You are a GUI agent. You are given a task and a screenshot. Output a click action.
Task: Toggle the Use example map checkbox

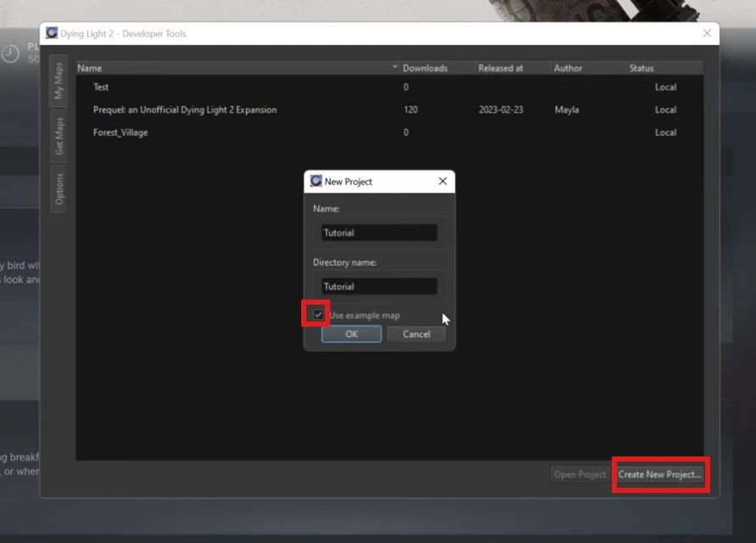pyautogui.click(x=317, y=315)
